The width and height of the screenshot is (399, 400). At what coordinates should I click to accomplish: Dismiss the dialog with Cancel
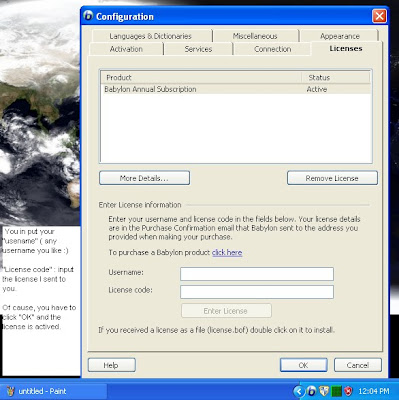click(358, 365)
